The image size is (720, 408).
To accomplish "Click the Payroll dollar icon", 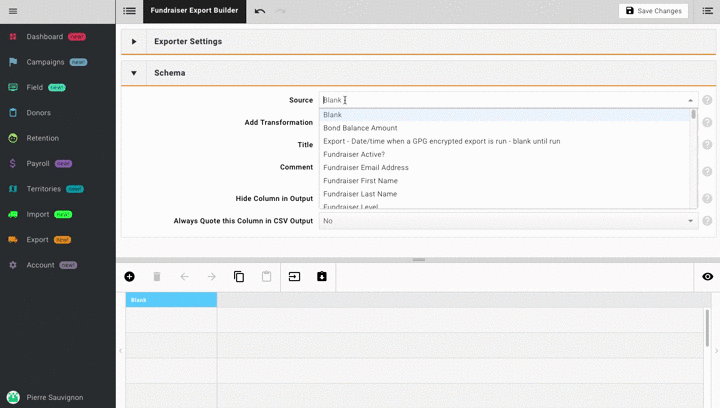I will [x=13, y=163].
